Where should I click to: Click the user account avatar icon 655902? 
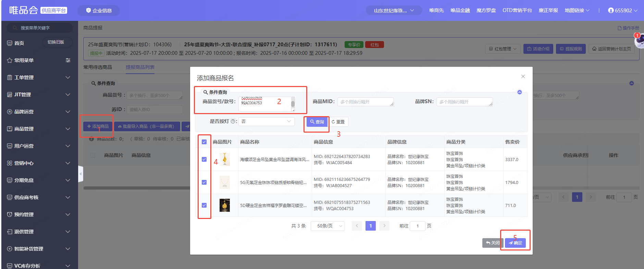click(x=610, y=10)
